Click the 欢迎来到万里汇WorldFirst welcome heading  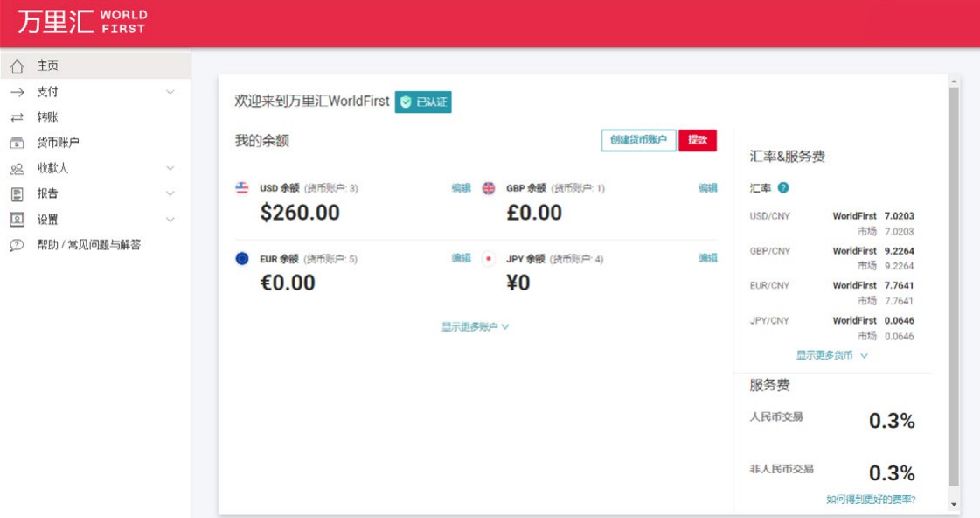[x=312, y=101]
